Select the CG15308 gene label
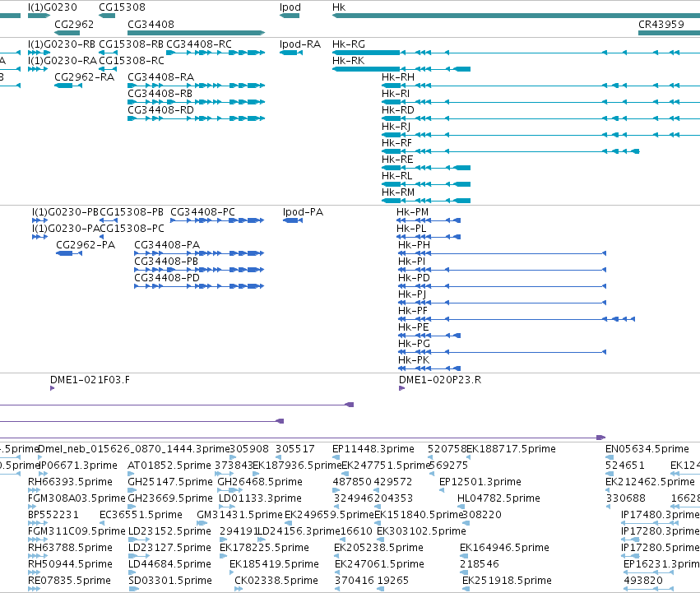 click(x=122, y=7)
